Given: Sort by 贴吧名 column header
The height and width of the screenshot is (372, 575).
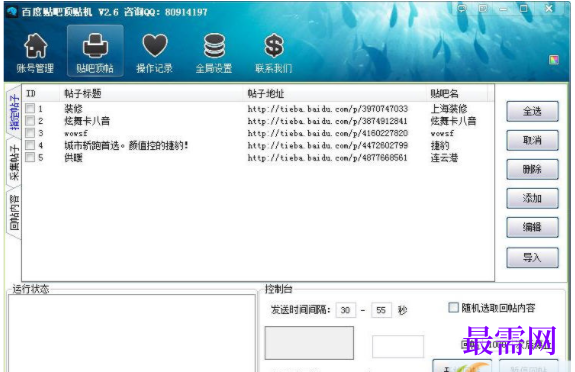Looking at the screenshot, I should pyautogui.click(x=457, y=94).
